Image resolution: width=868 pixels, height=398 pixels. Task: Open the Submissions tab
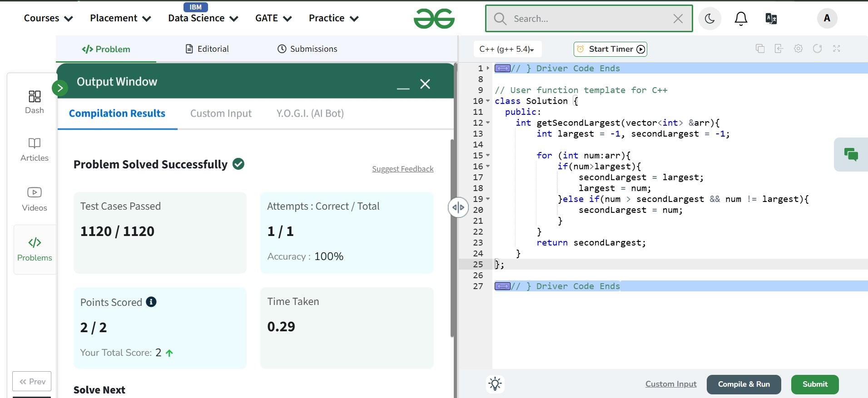click(307, 49)
